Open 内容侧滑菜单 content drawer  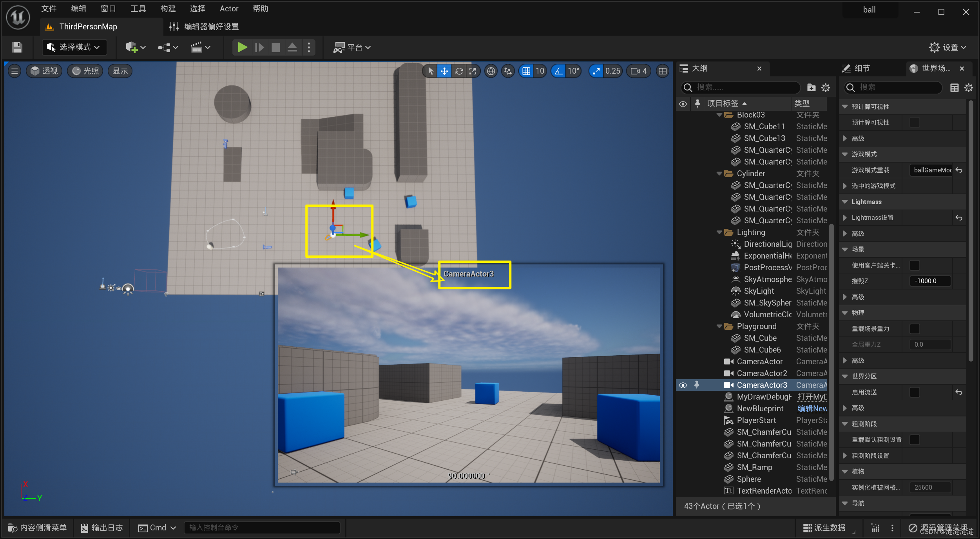(x=38, y=528)
